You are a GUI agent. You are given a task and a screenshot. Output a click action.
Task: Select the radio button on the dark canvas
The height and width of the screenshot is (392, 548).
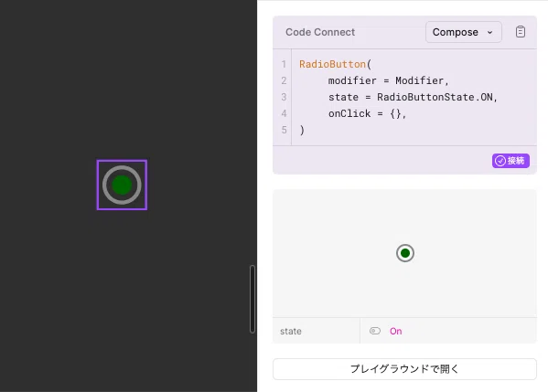(122, 185)
